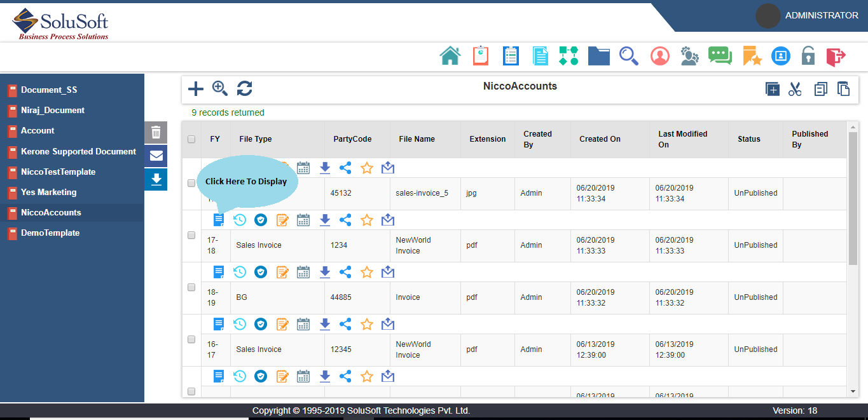Screen dimensions: 868x420
Task: Open the workflow diagram icon
Action: (x=568, y=56)
